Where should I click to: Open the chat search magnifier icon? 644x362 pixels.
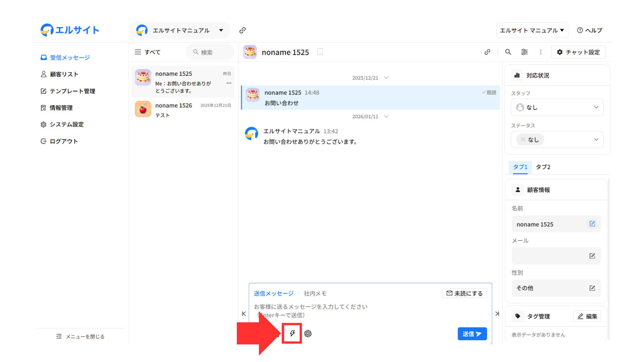click(x=508, y=52)
